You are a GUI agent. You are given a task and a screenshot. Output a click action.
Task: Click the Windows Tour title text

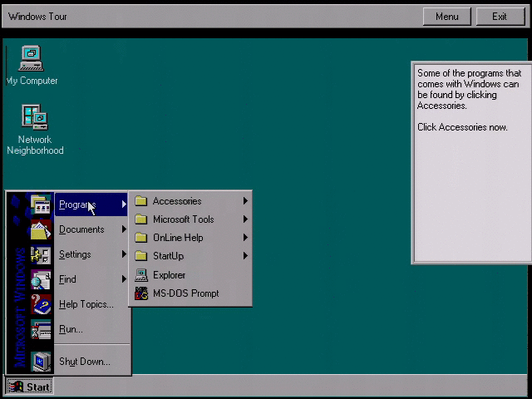point(37,17)
